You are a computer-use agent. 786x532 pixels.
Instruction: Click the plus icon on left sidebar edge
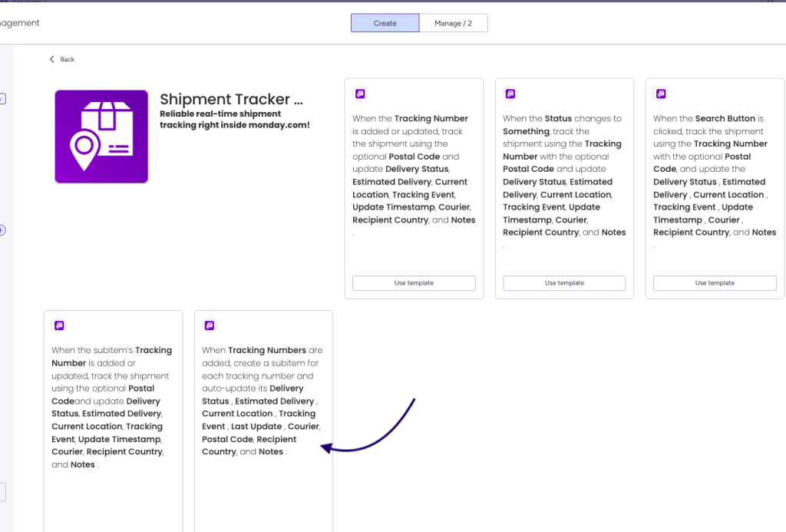[2, 230]
